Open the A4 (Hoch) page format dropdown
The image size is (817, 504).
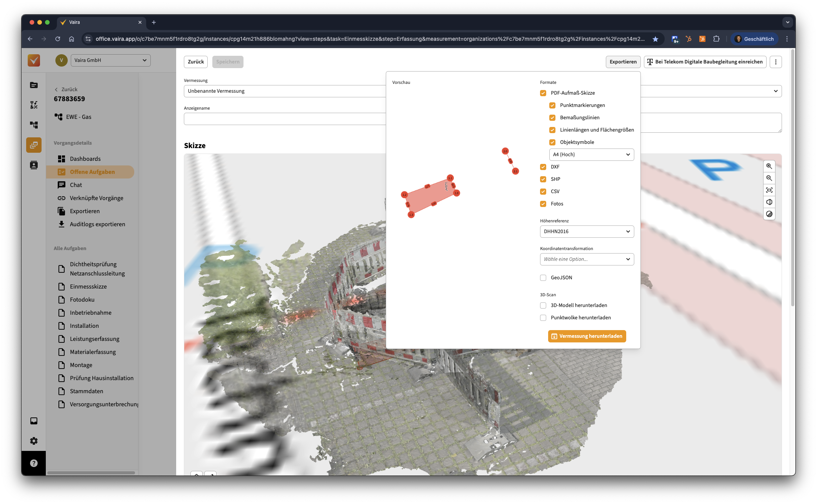click(x=592, y=155)
